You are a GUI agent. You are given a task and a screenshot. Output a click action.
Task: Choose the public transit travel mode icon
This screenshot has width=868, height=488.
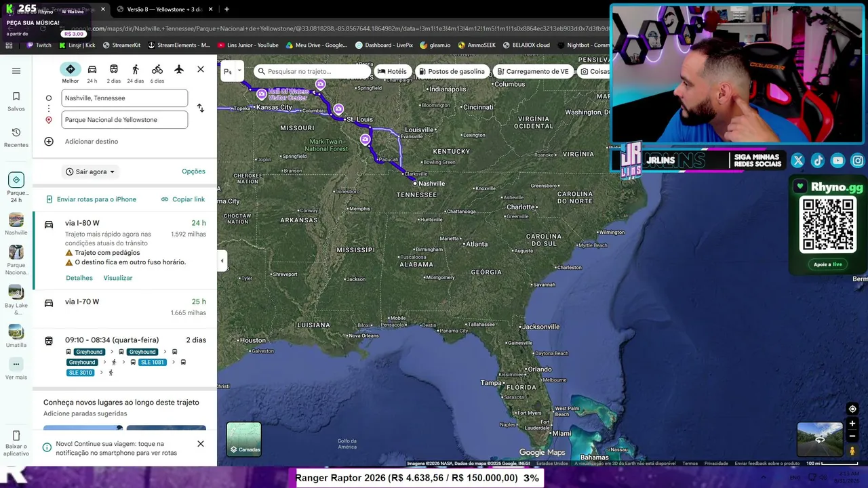[114, 73]
